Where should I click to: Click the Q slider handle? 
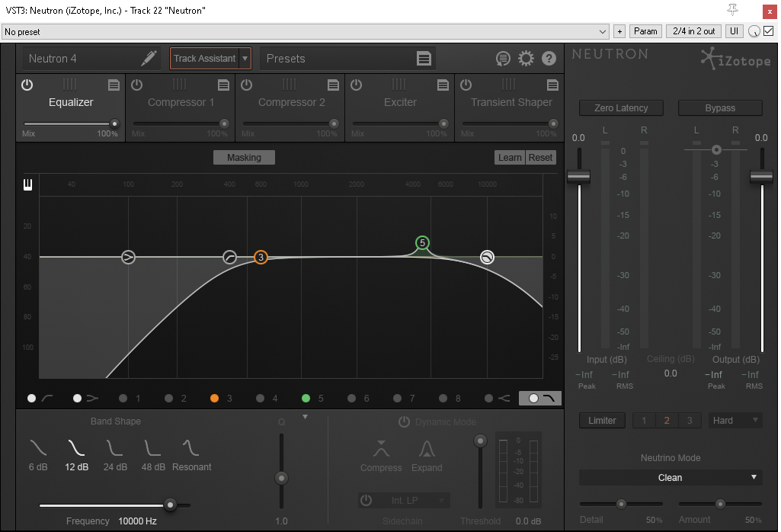point(281,477)
